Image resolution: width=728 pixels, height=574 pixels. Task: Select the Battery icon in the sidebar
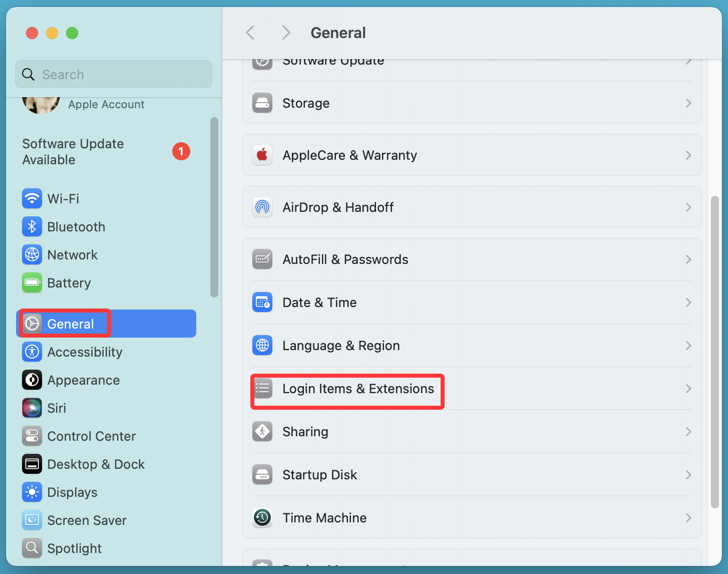(32, 282)
